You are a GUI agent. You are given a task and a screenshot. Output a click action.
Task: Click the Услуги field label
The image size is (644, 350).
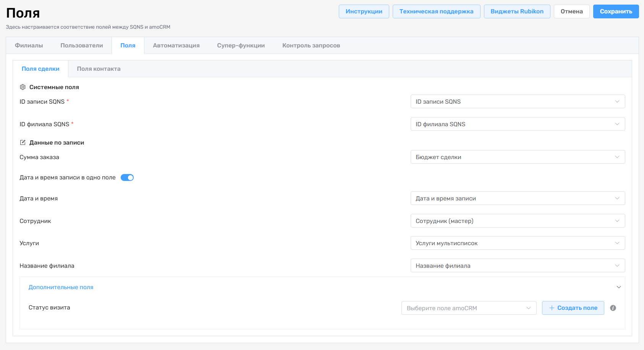(x=29, y=243)
